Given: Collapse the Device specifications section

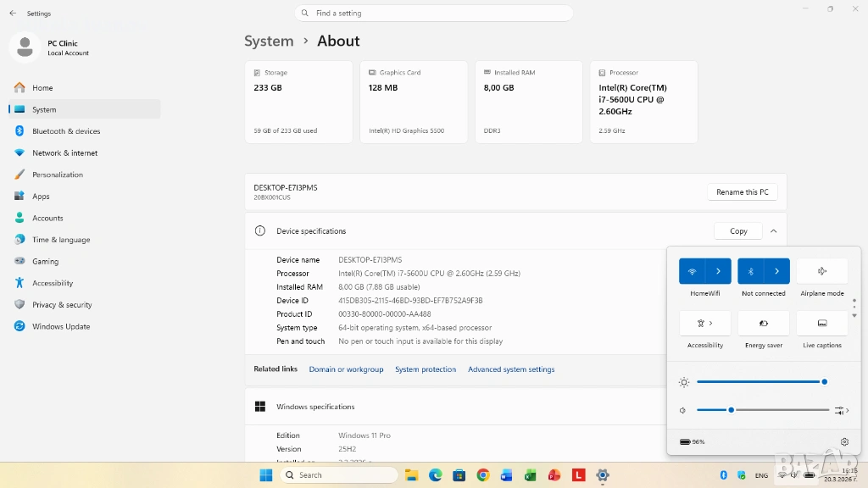Looking at the screenshot, I should point(773,231).
